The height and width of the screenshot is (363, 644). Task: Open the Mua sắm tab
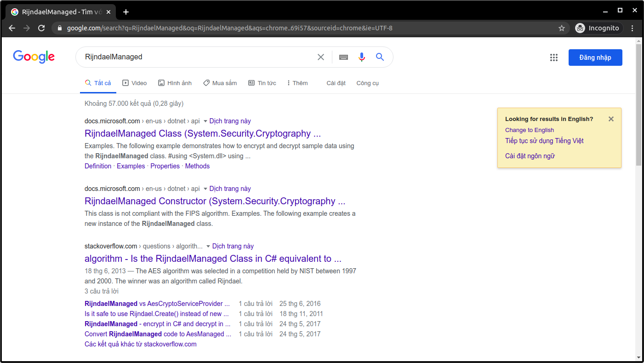coord(220,83)
